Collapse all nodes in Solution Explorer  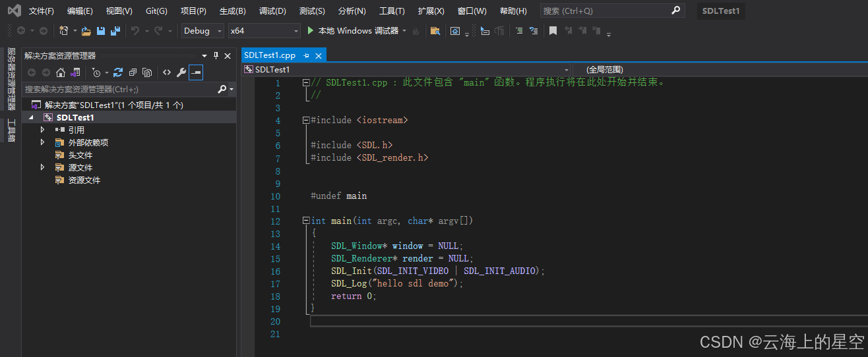[133, 72]
